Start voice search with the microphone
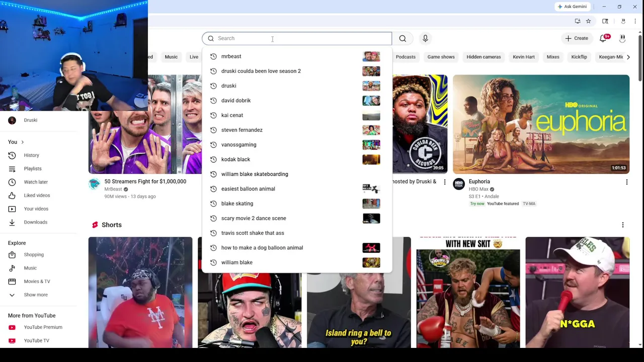This screenshot has height=362, width=644. 425,38
